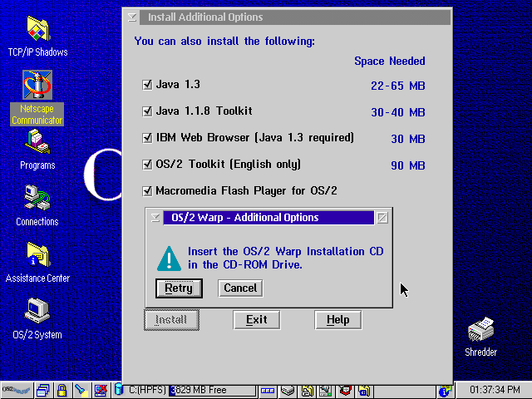
Task: Click the disk cylinder icon in WarpCenter
Action: [118, 390]
